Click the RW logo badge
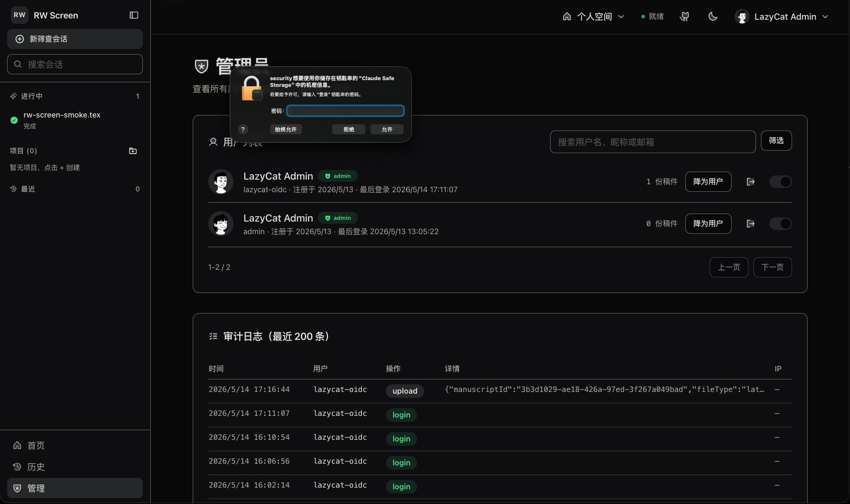 pos(19,15)
